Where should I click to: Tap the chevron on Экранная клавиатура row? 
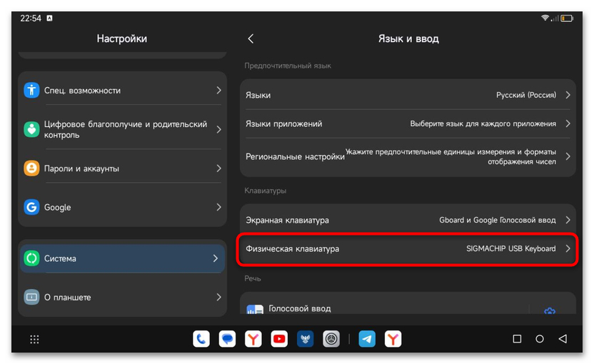click(568, 220)
